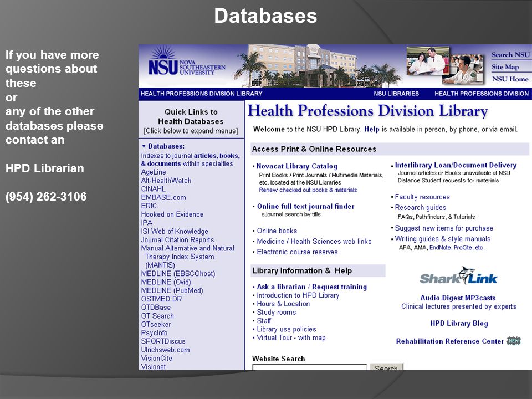Screen dimensions: 532x399
Task: Select Health Professions Division in navigation bar
Action: 482,94
